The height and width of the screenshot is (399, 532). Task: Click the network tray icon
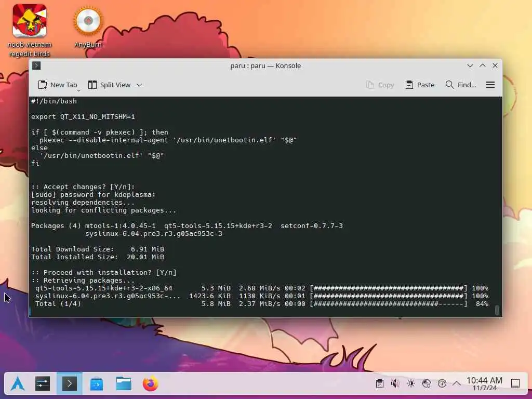tap(427, 384)
